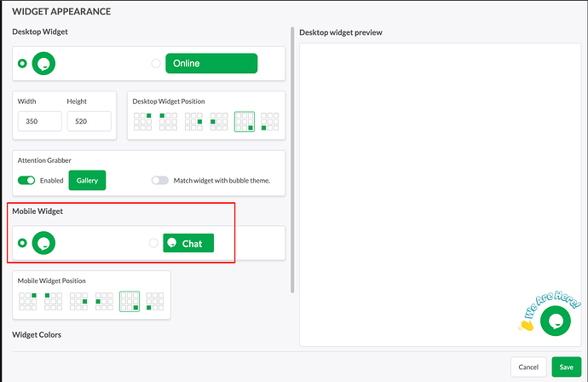
Task: Select top-right mobile widget position icon
Action: 27,301
